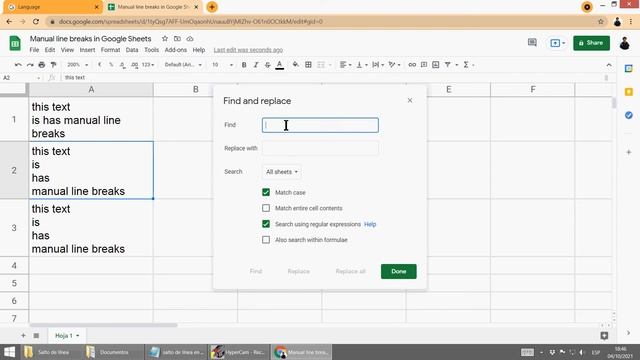Open the Tools menu
The image size is (640, 360).
point(151,50)
